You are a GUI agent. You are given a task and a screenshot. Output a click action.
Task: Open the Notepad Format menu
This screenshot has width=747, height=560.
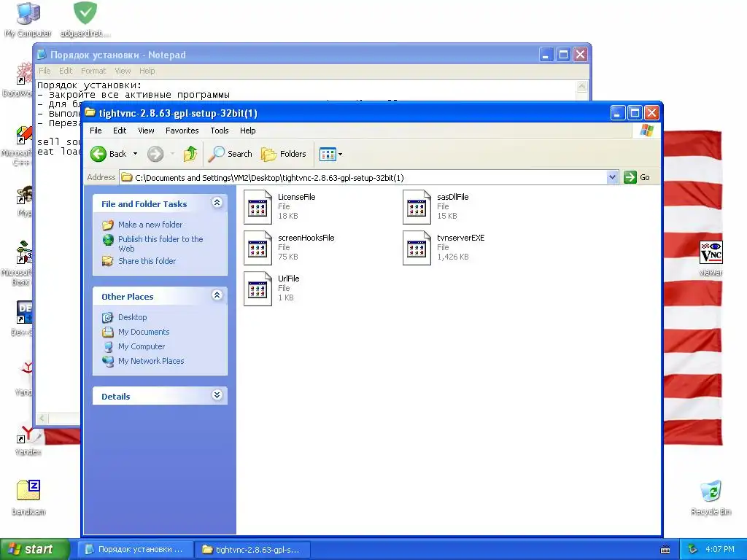pyautogui.click(x=93, y=71)
